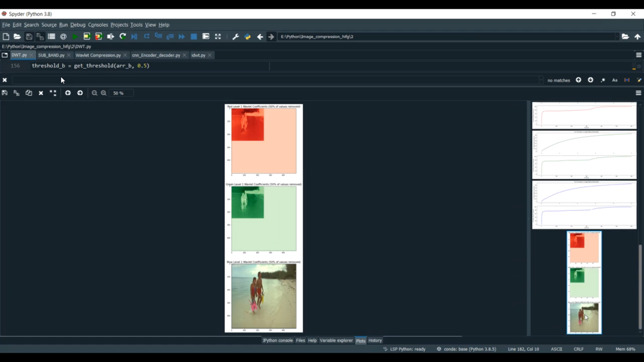Viewport: 644px width, 362px height.
Task: Remove the current plot with X icon
Action: 41,93
